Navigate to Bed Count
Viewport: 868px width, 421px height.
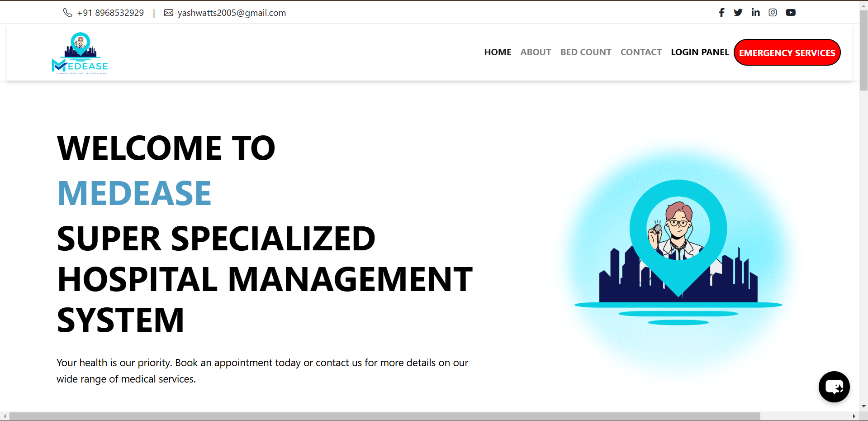pyautogui.click(x=586, y=52)
